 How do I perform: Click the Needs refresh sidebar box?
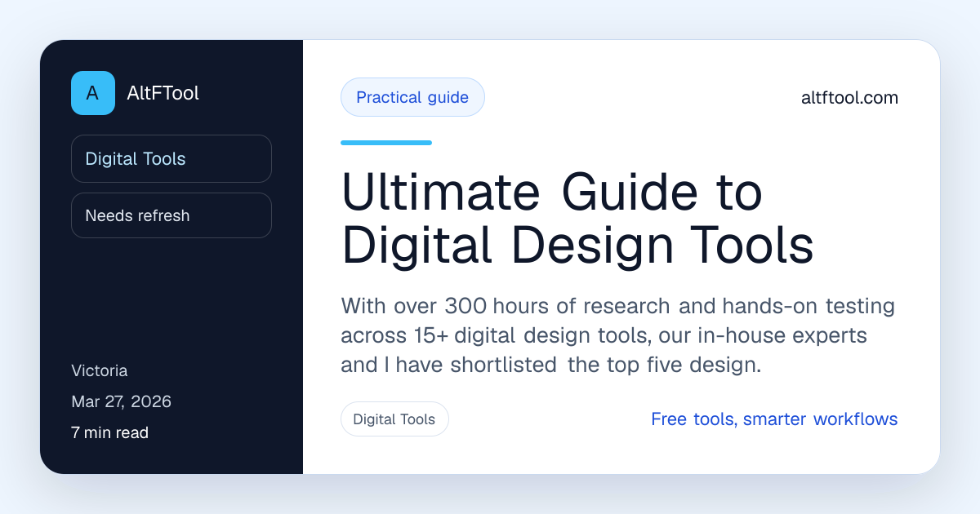click(x=171, y=215)
